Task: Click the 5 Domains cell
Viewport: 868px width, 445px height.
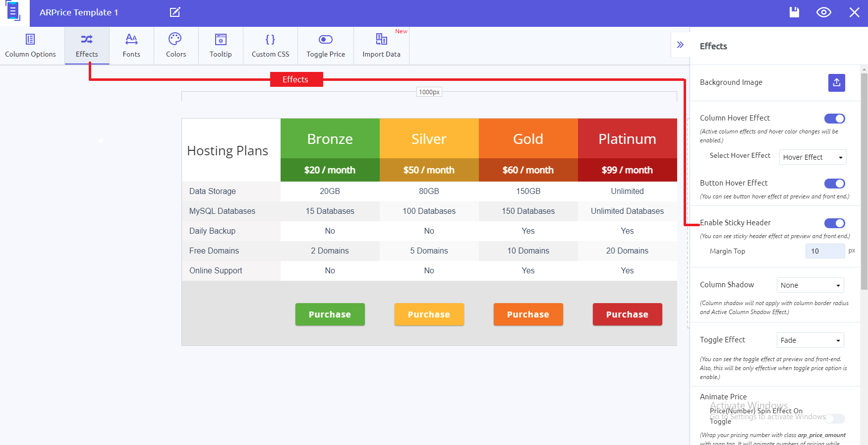Action: click(x=429, y=251)
